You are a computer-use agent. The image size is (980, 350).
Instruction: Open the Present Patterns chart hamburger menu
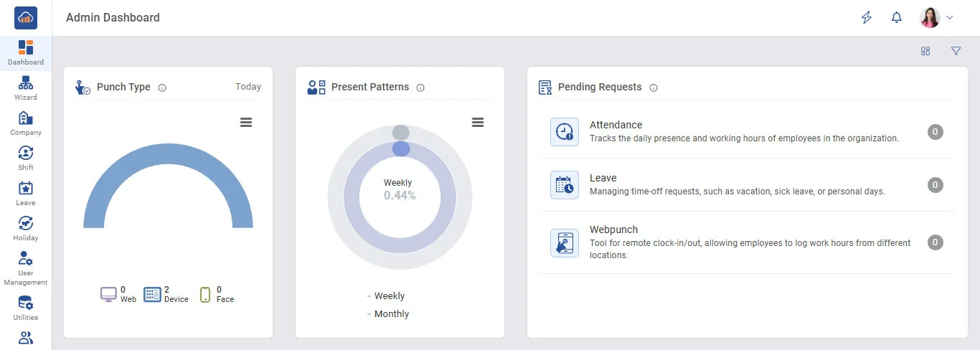click(x=478, y=123)
